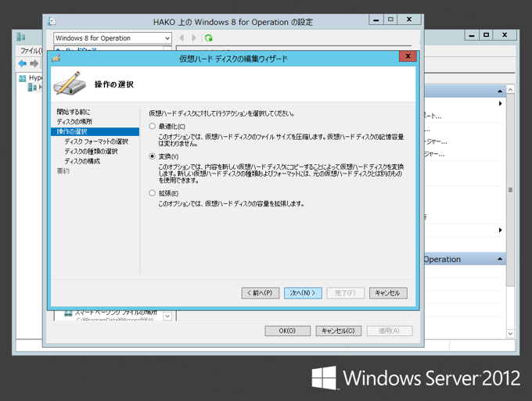Select 操作の選択 step in wizard sidebar

(95, 131)
